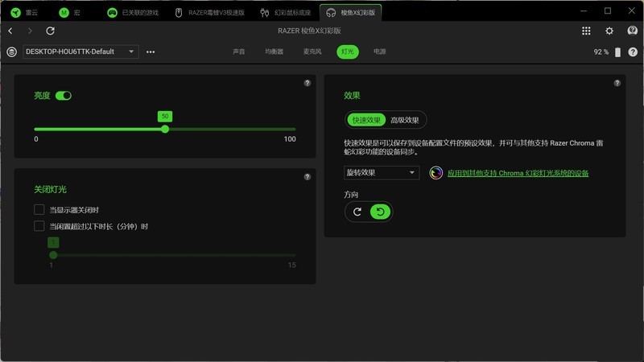
Task: Set direction to counterclockwise rotation
Action: (380, 212)
